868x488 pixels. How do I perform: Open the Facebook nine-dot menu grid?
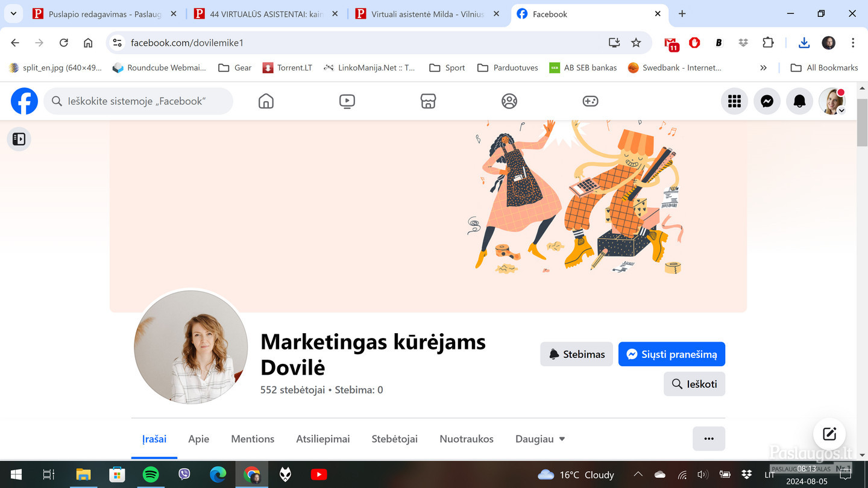[734, 101]
